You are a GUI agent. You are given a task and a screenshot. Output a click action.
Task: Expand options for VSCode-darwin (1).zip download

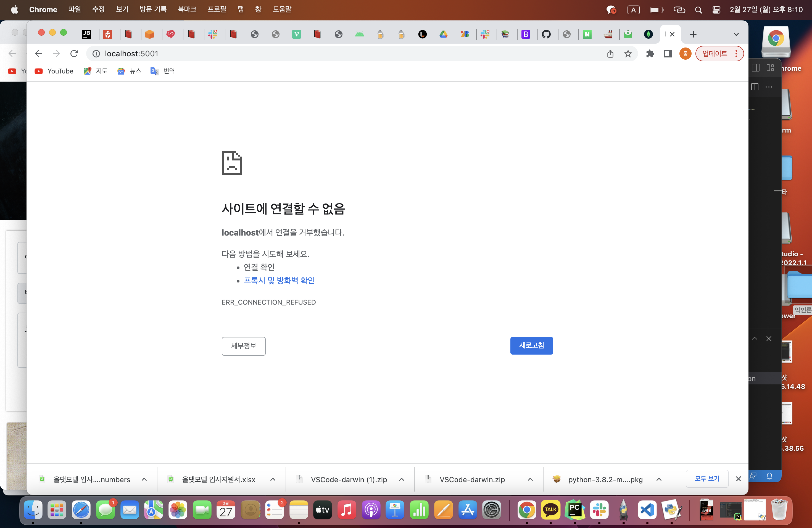[402, 479]
